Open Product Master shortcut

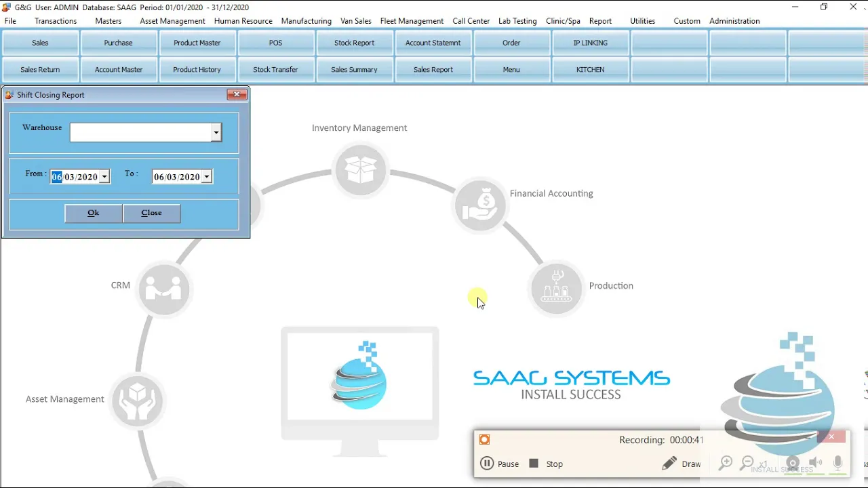pos(197,43)
